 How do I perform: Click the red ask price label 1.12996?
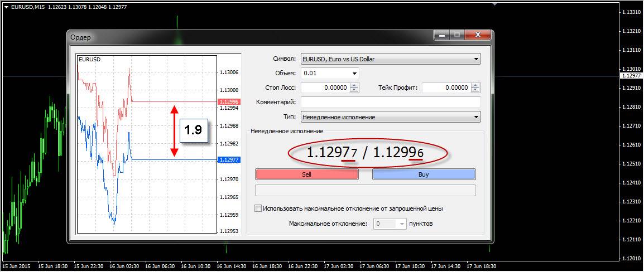point(229,102)
